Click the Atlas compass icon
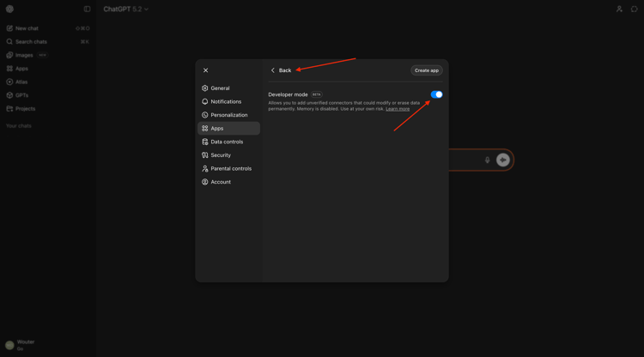644x357 pixels. point(9,82)
